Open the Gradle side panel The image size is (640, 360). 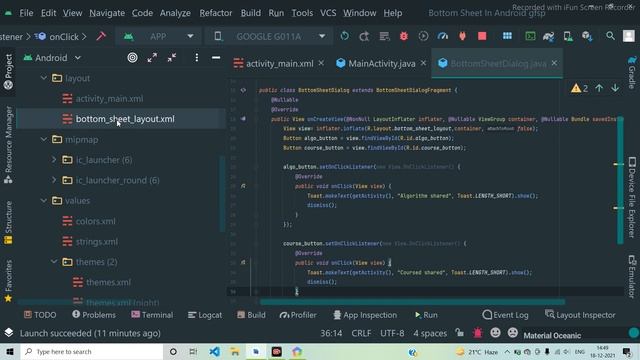(632, 72)
